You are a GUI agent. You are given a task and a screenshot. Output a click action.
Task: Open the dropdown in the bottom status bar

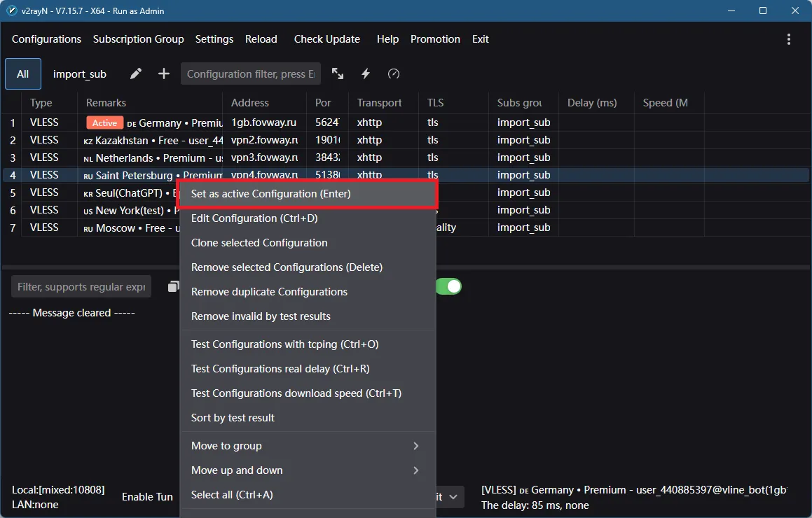click(449, 496)
